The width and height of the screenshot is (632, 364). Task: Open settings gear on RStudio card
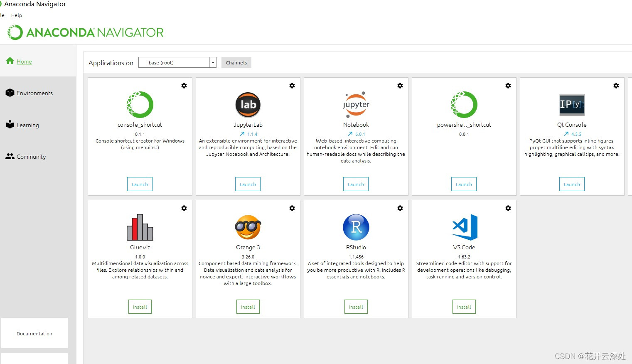pyautogui.click(x=400, y=208)
